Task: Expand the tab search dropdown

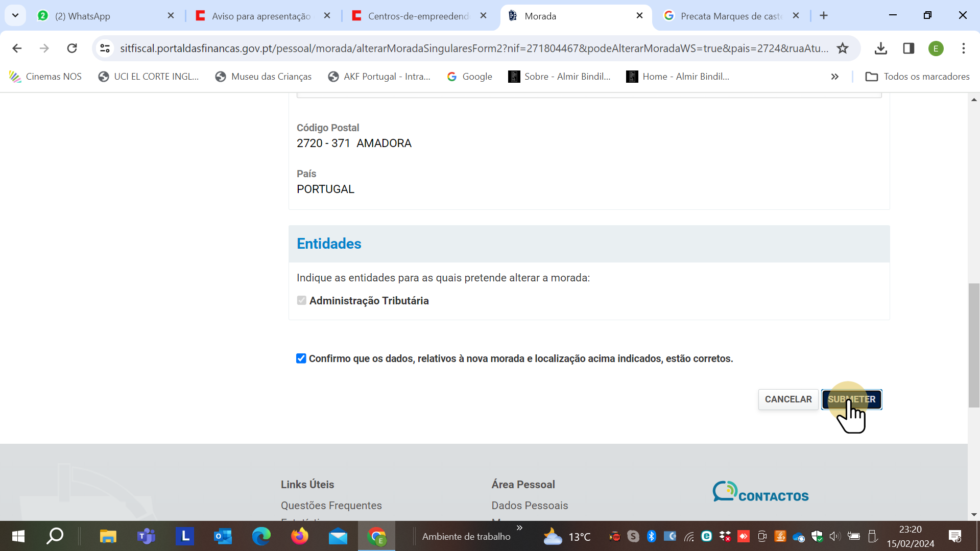Action: coord(15,15)
